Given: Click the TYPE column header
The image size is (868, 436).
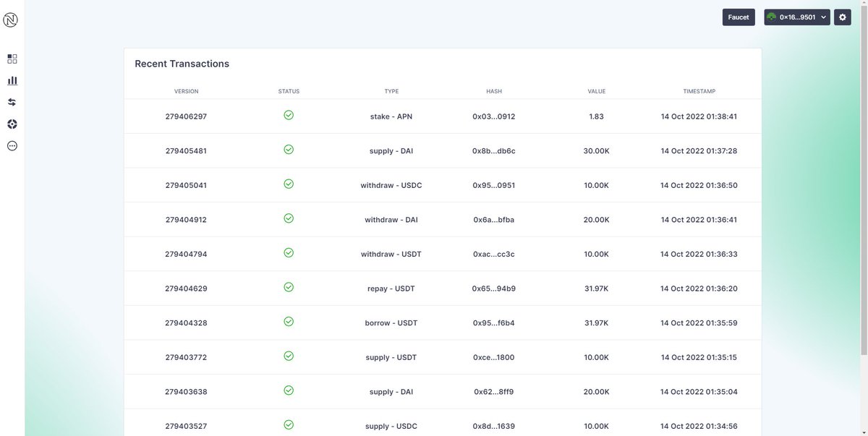Looking at the screenshot, I should coord(391,92).
